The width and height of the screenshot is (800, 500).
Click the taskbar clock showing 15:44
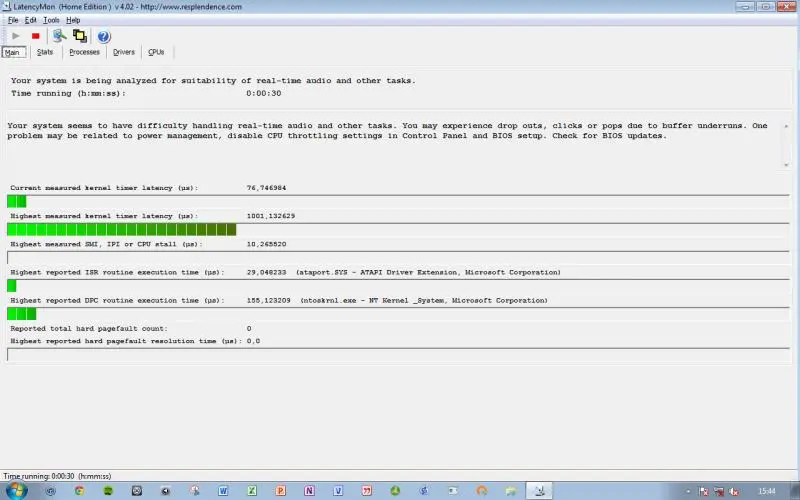click(767, 491)
